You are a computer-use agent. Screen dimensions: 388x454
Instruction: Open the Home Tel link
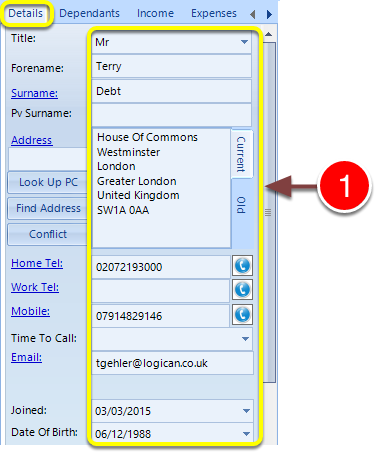[37, 263]
